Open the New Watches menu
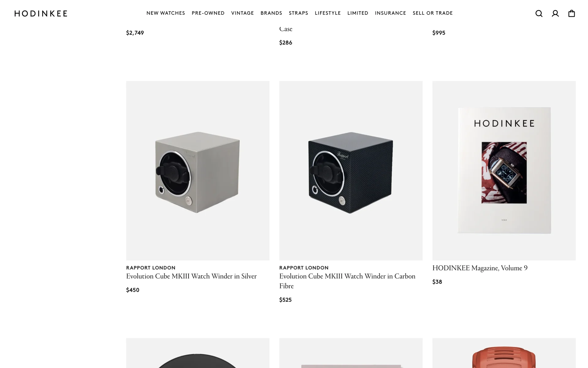 coord(166,13)
